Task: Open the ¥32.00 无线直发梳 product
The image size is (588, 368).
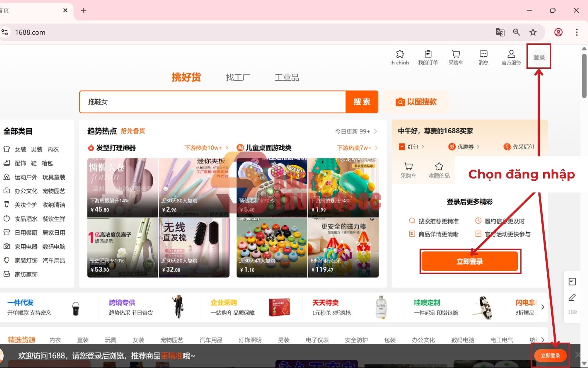Action: point(194,248)
